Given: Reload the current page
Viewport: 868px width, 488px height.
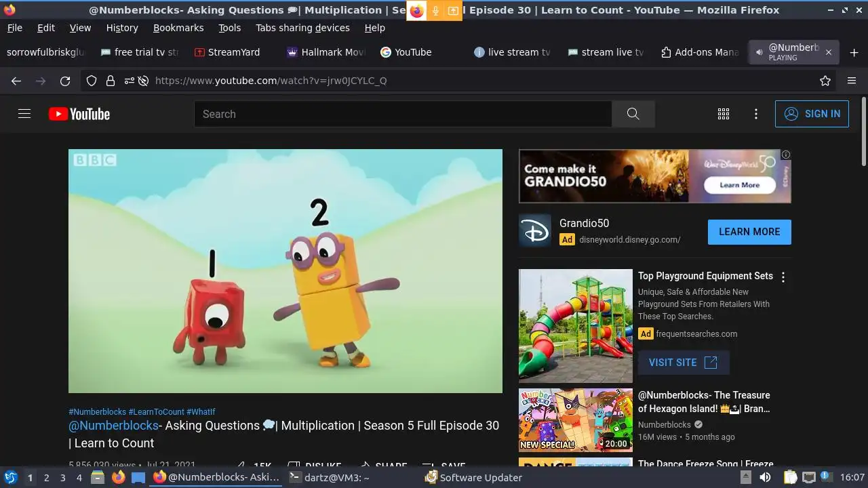Looking at the screenshot, I should (65, 81).
